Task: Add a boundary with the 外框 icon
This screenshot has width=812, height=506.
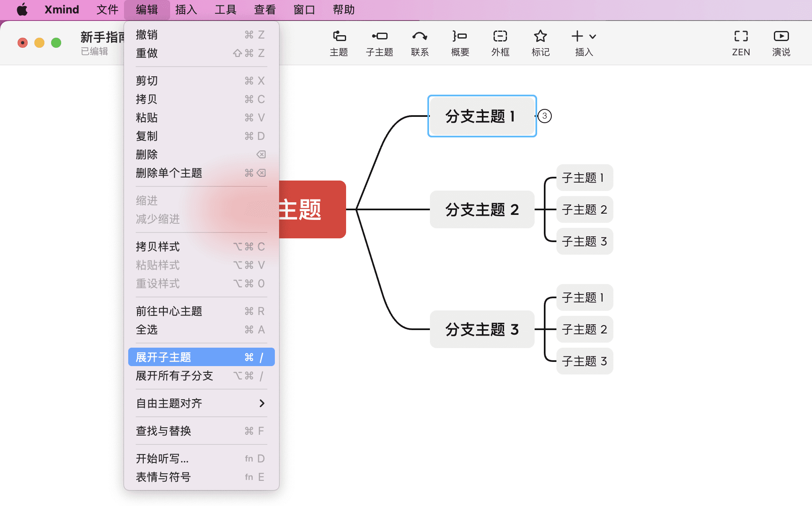Action: (x=500, y=42)
